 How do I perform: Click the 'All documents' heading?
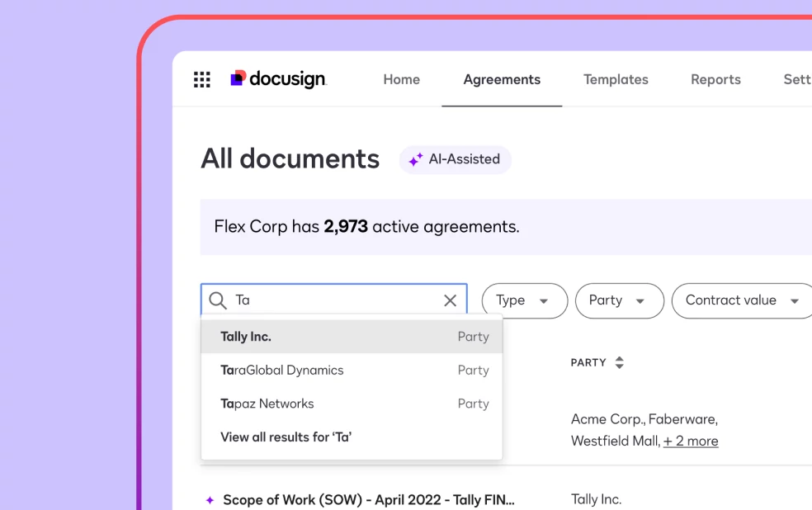click(290, 159)
